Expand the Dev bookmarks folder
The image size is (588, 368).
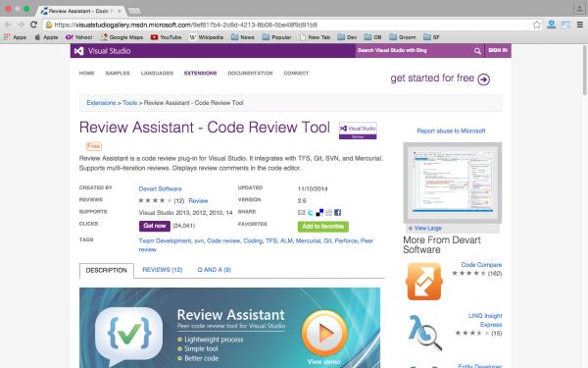(x=347, y=37)
